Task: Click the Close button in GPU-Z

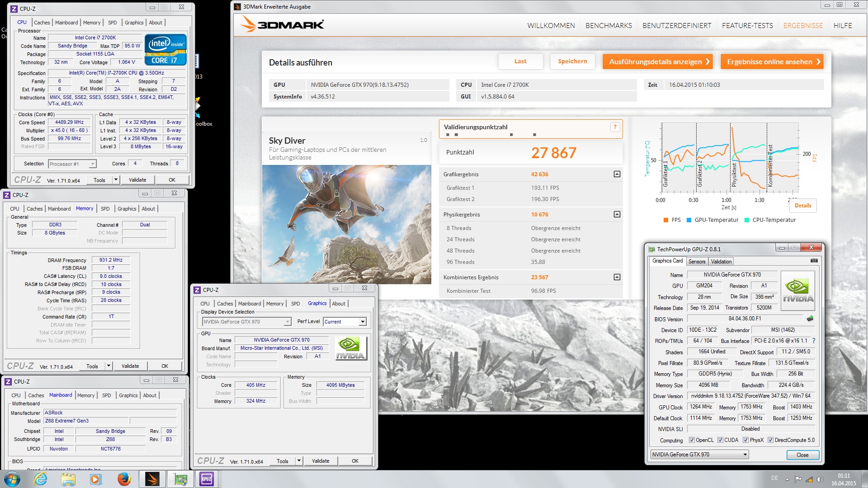Action: tap(802, 455)
